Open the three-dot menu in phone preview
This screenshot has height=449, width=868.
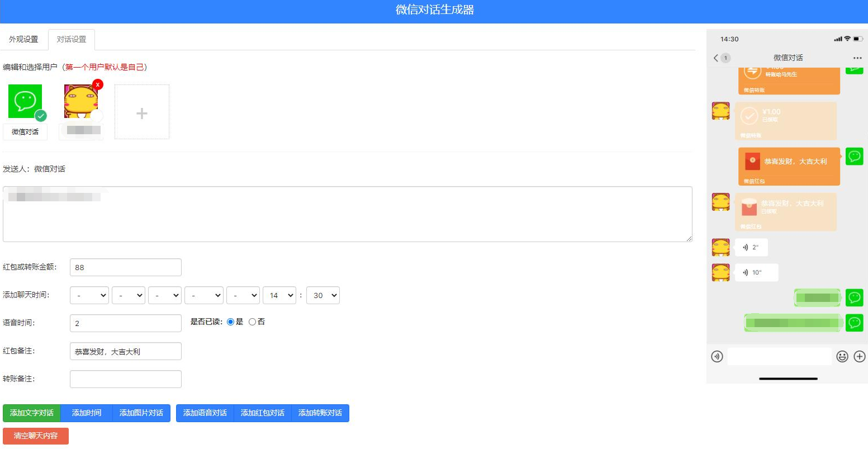857,58
